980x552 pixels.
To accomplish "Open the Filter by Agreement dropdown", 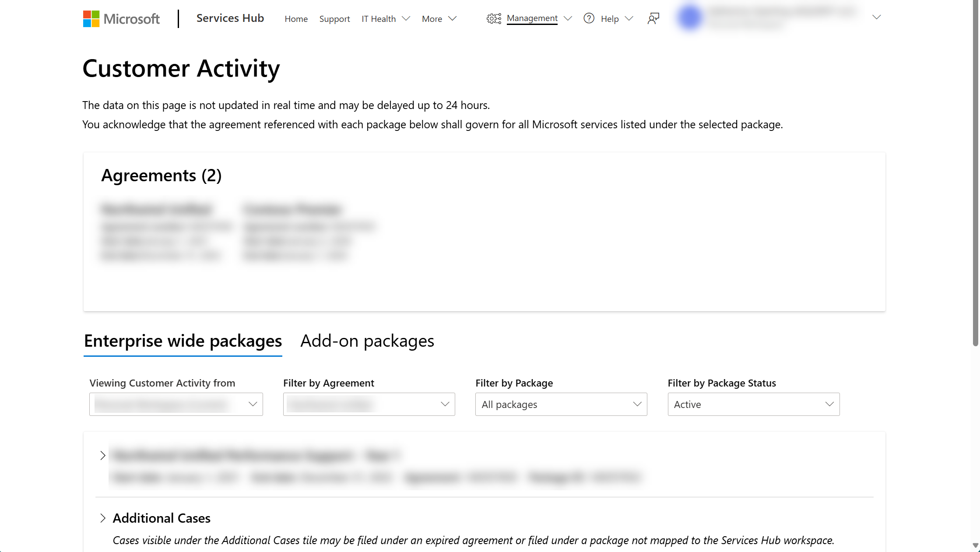I will point(369,403).
